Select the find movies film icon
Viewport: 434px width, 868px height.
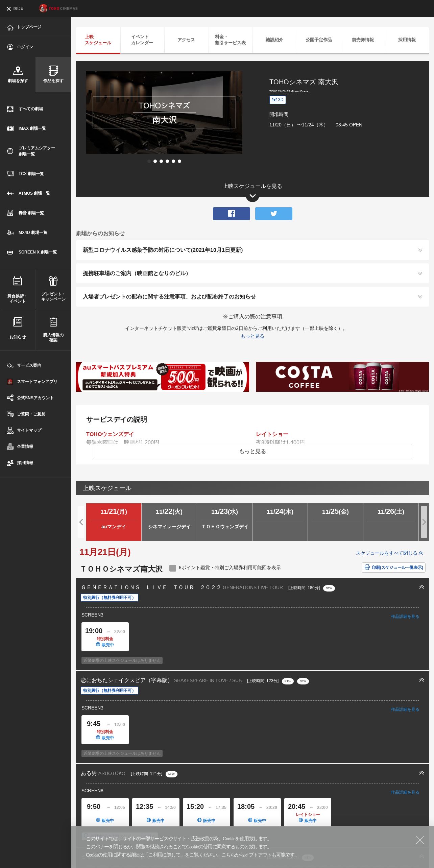(53, 70)
